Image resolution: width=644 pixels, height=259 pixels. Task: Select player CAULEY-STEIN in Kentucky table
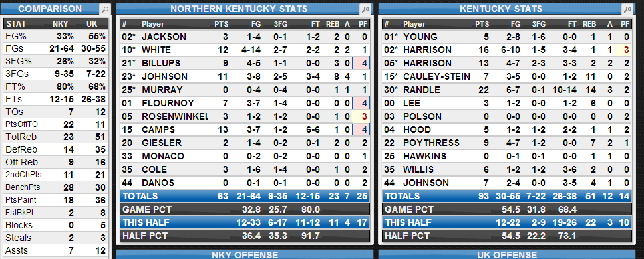[x=436, y=76]
